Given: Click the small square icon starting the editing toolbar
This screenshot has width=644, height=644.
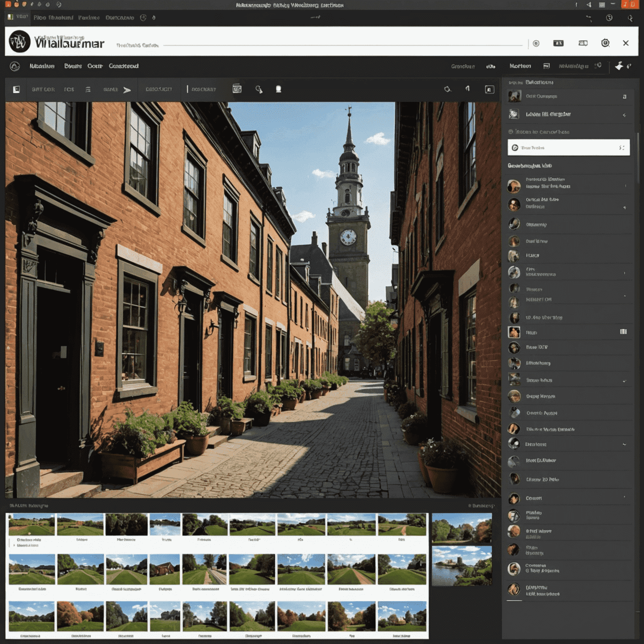Looking at the screenshot, I should click(16, 89).
